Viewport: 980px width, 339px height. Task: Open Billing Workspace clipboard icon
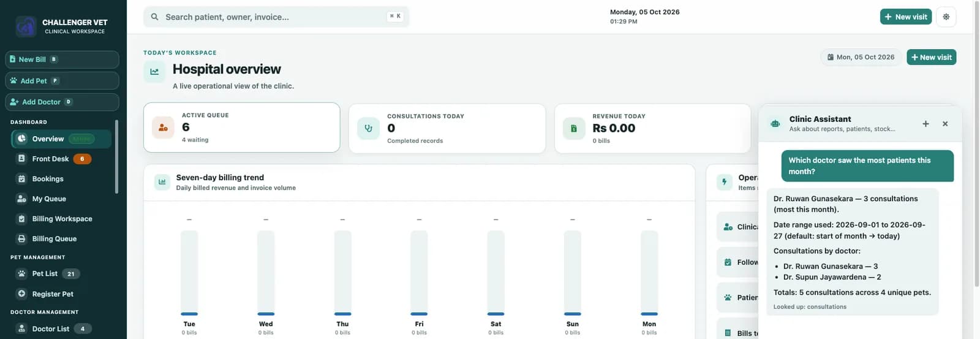[21, 219]
